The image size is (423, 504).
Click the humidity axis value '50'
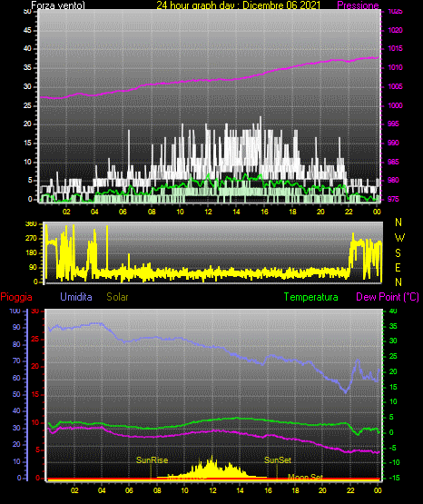[x=16, y=394]
